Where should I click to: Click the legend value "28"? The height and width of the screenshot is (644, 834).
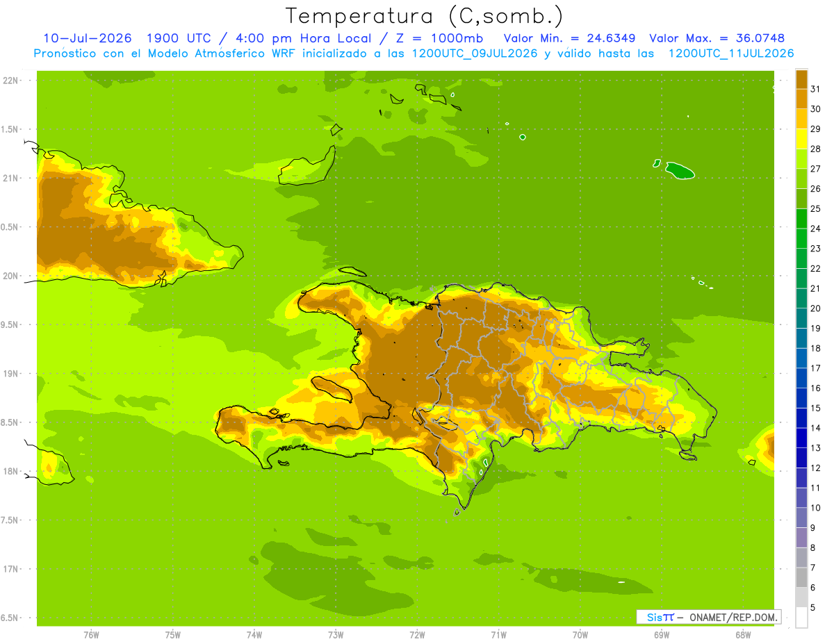(x=816, y=148)
